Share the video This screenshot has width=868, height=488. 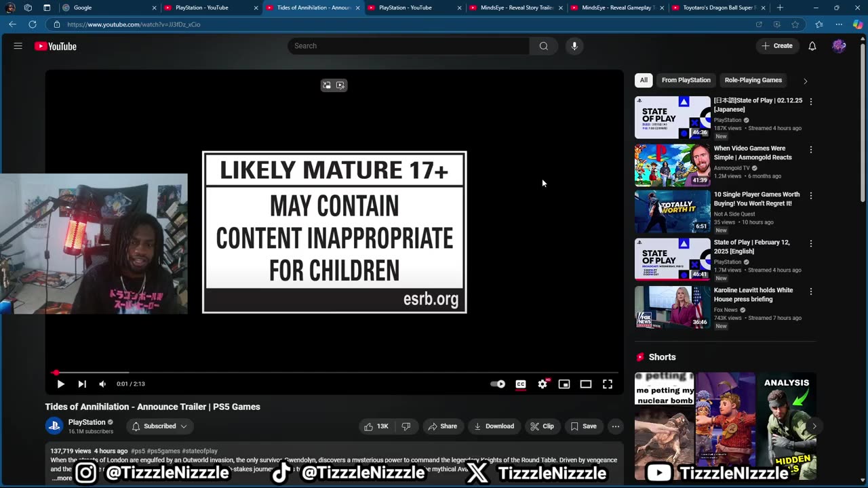(x=442, y=426)
